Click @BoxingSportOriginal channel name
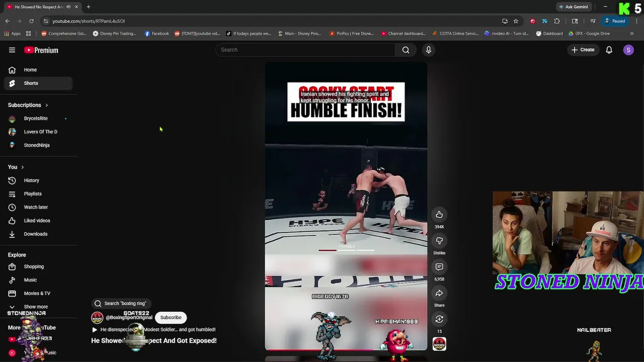Image resolution: width=644 pixels, height=362 pixels. coord(129,318)
